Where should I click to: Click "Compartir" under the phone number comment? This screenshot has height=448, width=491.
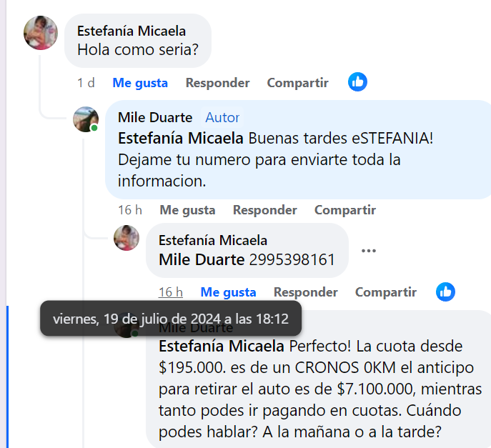click(385, 292)
